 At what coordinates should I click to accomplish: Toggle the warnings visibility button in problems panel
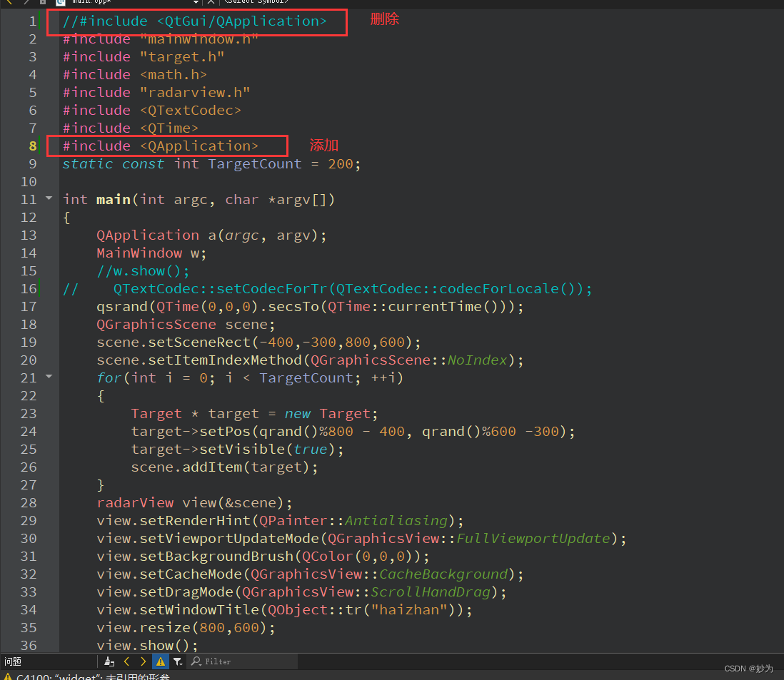160,661
